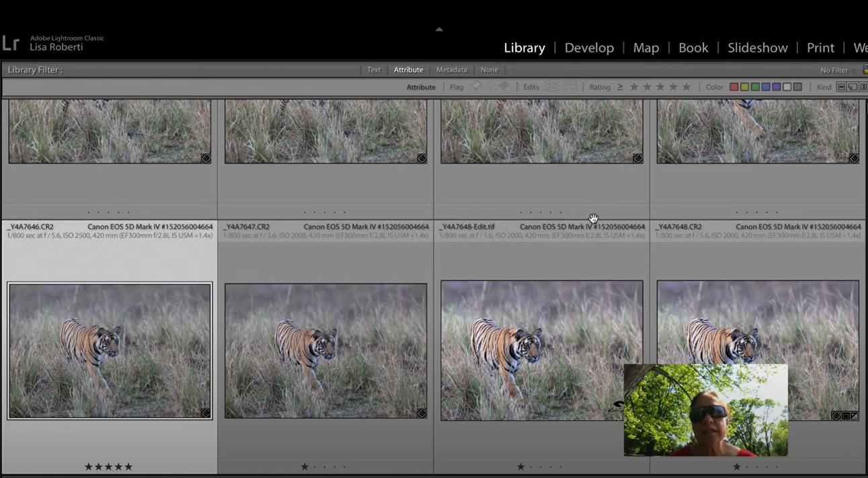Viewport: 868px width, 478px height.
Task: Open the Print module
Action: 820,48
